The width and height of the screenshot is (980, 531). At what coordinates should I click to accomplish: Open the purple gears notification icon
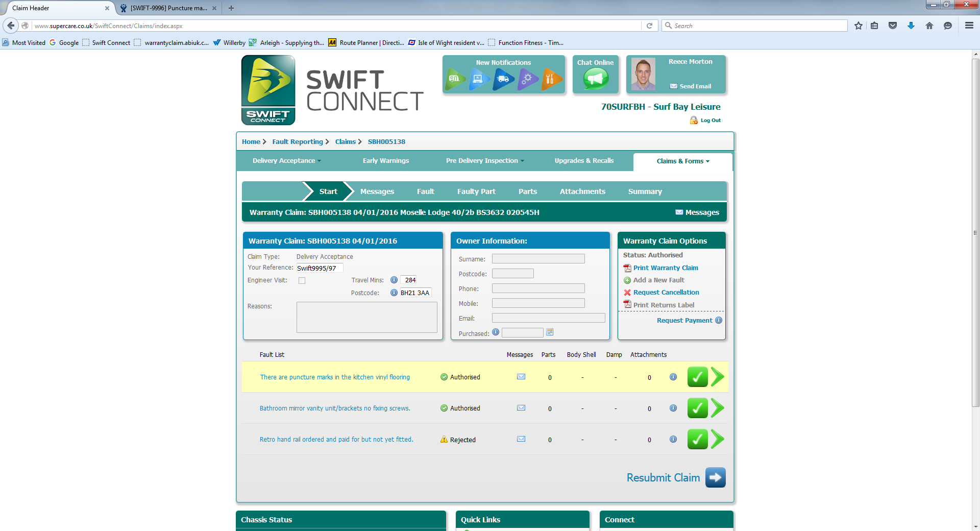pos(528,79)
